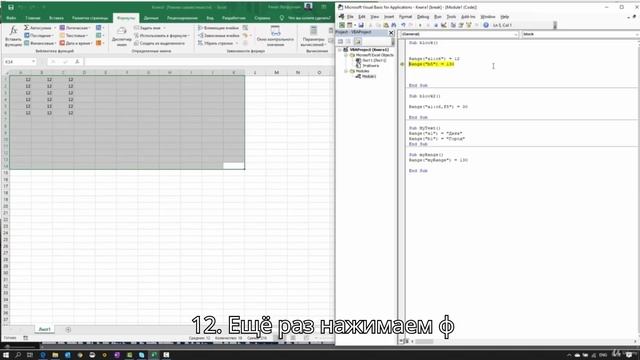Open the Файл tab in Excel
This screenshot has height=360, width=640.
pyautogui.click(x=11, y=18)
